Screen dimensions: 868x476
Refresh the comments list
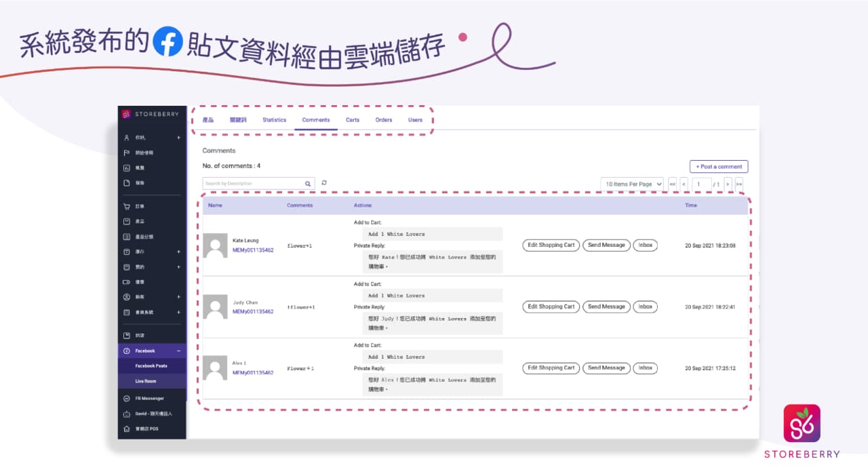pyautogui.click(x=324, y=183)
